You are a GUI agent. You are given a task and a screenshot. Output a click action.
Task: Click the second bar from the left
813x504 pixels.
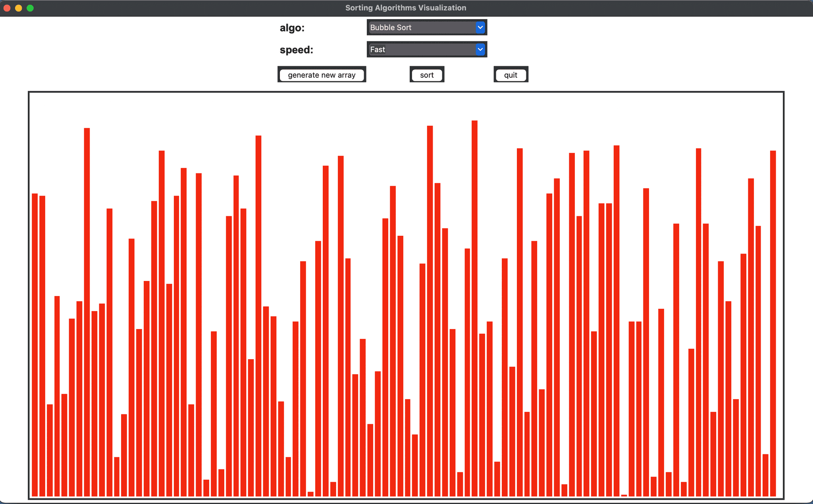pyautogui.click(x=42, y=346)
